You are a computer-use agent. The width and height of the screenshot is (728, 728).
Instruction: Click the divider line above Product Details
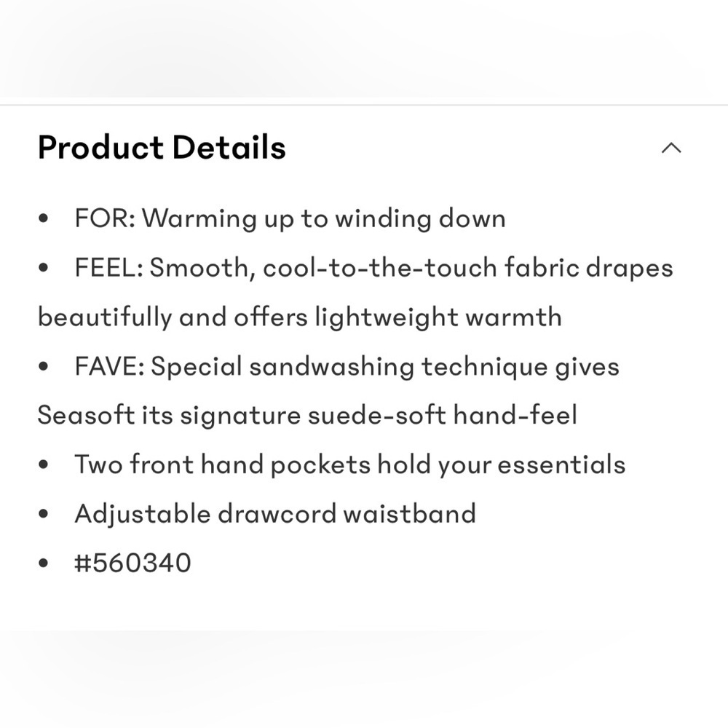point(364,106)
